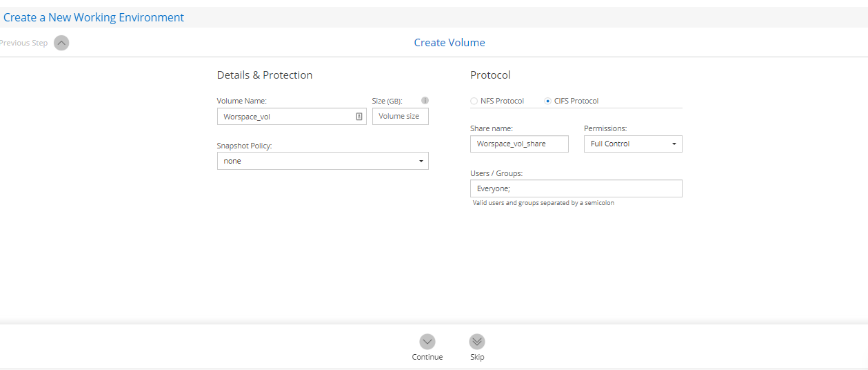Click the Skip double-chevron icon

click(x=477, y=342)
